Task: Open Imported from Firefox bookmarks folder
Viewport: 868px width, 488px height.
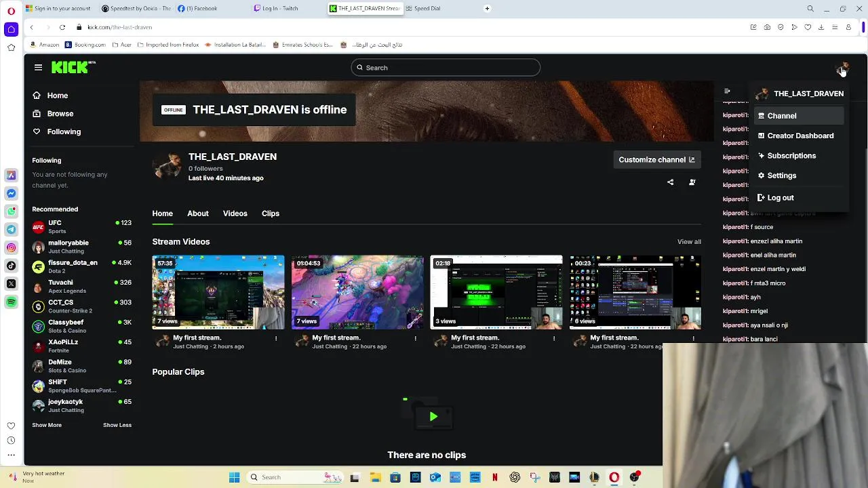Action: pos(168,45)
